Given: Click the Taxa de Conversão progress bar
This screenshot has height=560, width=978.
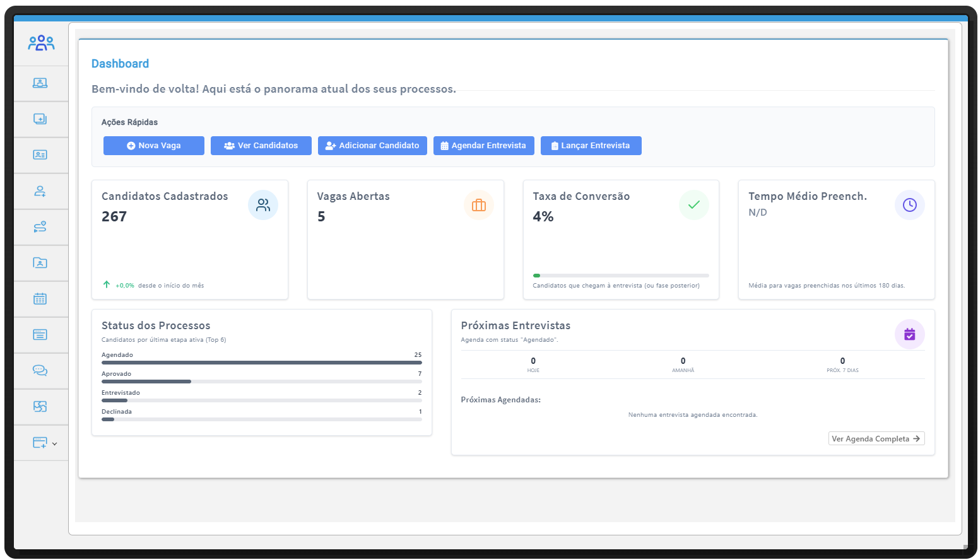Looking at the screenshot, I should (x=621, y=275).
